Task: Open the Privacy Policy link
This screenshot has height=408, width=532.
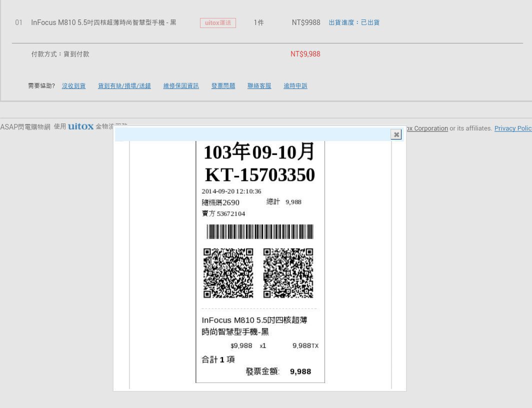Action: pos(513,128)
